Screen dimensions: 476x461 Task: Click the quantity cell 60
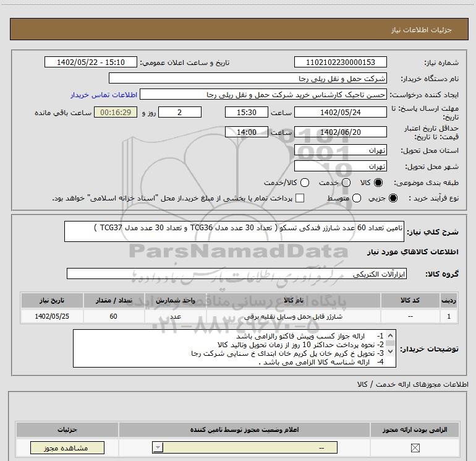click(x=114, y=316)
